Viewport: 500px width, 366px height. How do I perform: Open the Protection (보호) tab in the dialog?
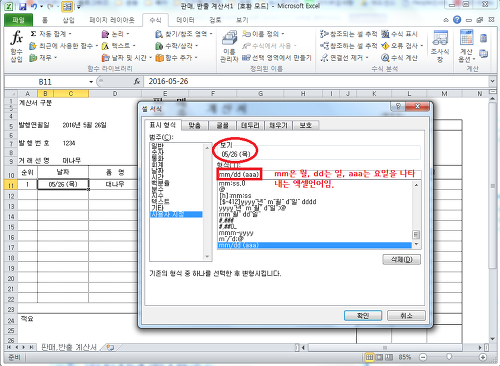click(x=306, y=125)
